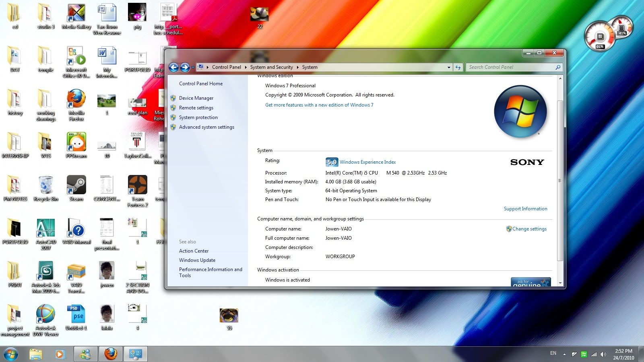The height and width of the screenshot is (362, 644).
Task: Click Change settings for computer name
Action: 529,229
